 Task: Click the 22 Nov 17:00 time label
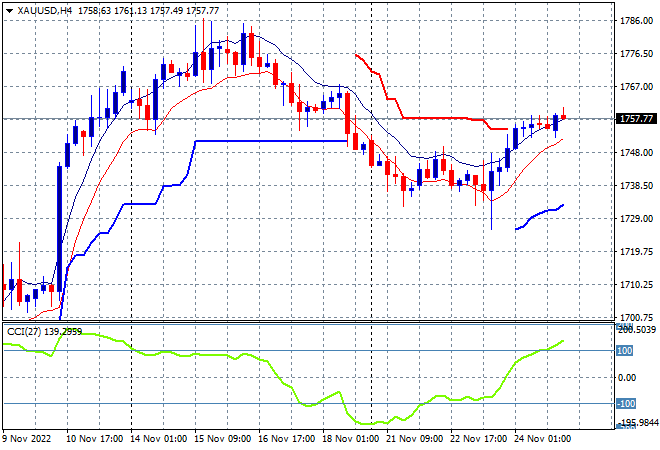click(479, 439)
